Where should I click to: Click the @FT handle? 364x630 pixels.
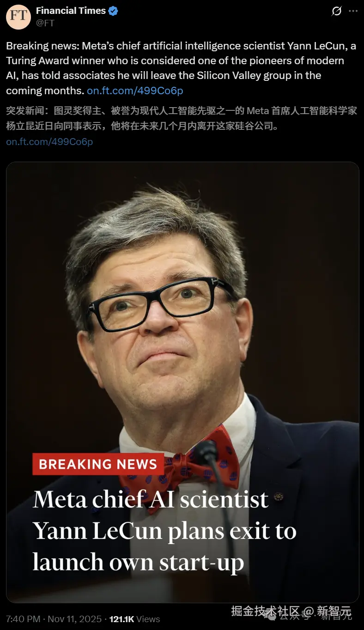tap(45, 23)
